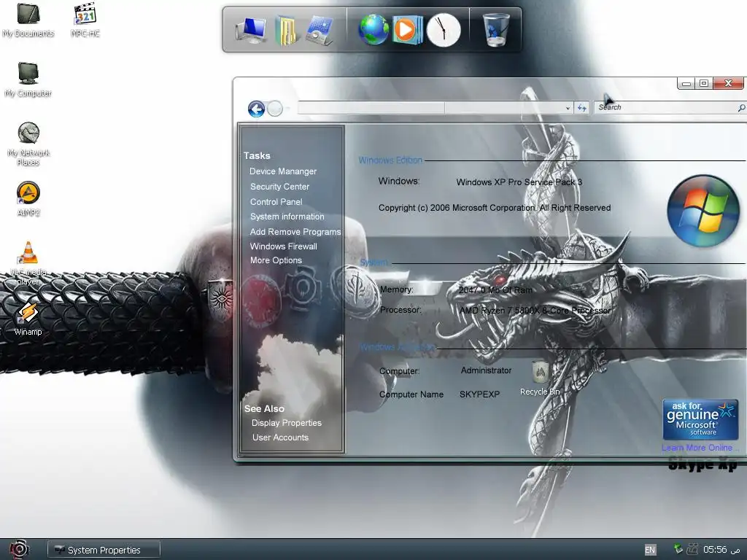Click the back arrow in System Properties
The image size is (747, 560).
coord(256,109)
